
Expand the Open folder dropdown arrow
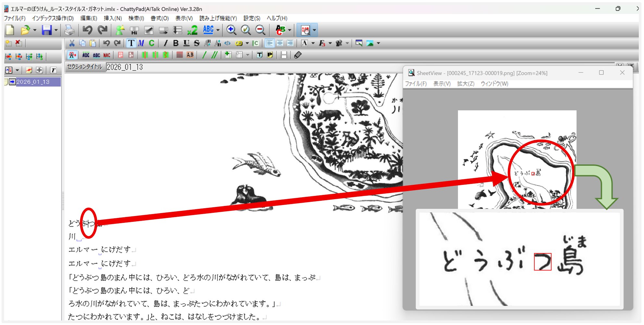tap(35, 30)
